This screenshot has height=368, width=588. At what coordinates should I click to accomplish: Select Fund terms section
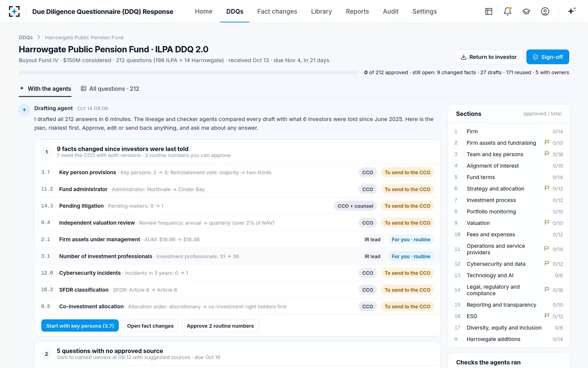pos(508,177)
